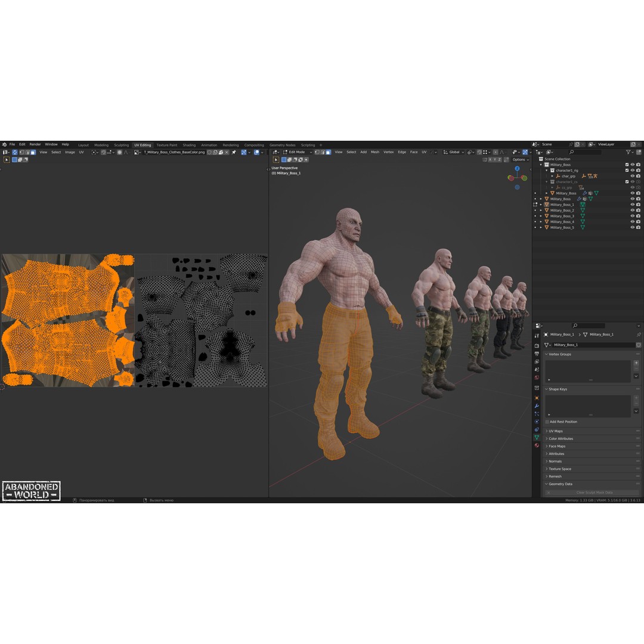Switch to the Shading workspace tab
Screen dimensions: 644x644
click(x=190, y=145)
